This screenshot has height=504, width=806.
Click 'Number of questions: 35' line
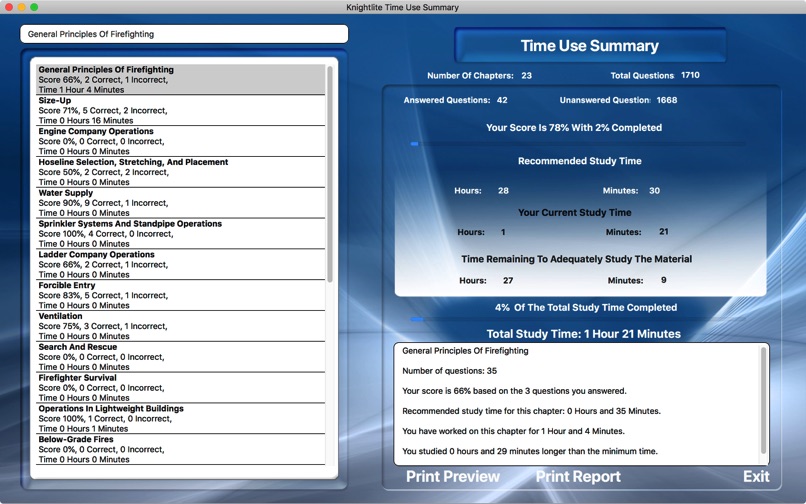[x=449, y=371]
